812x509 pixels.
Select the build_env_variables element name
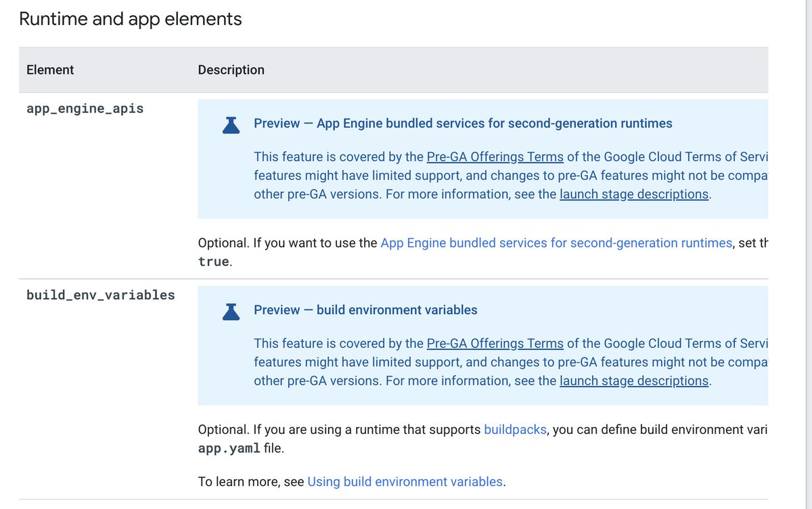100,295
